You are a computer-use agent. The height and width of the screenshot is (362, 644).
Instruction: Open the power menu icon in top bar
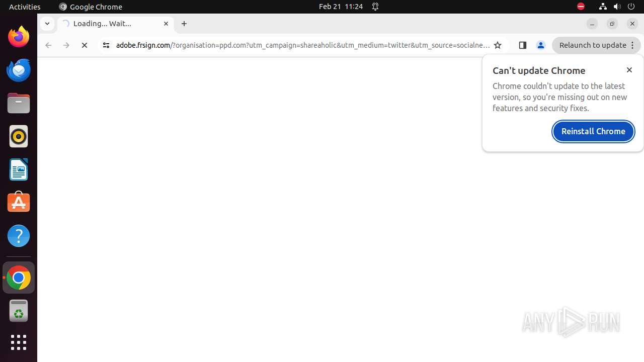pos(631,7)
